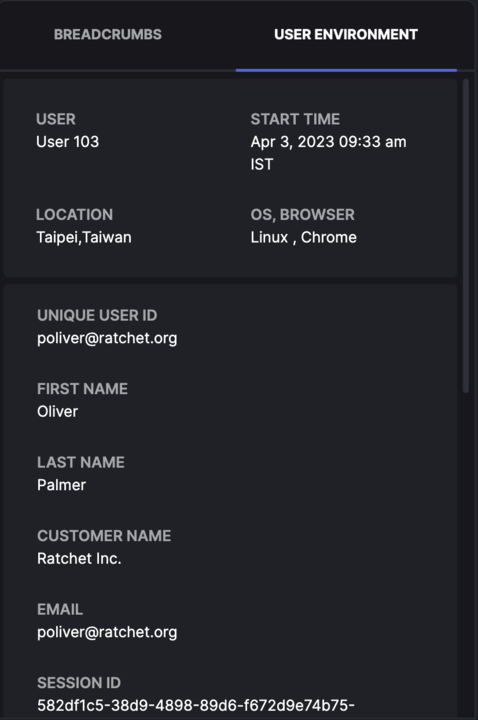Screen dimensions: 478x720
Task: Click the LOCATION label
Action: [x=74, y=215]
